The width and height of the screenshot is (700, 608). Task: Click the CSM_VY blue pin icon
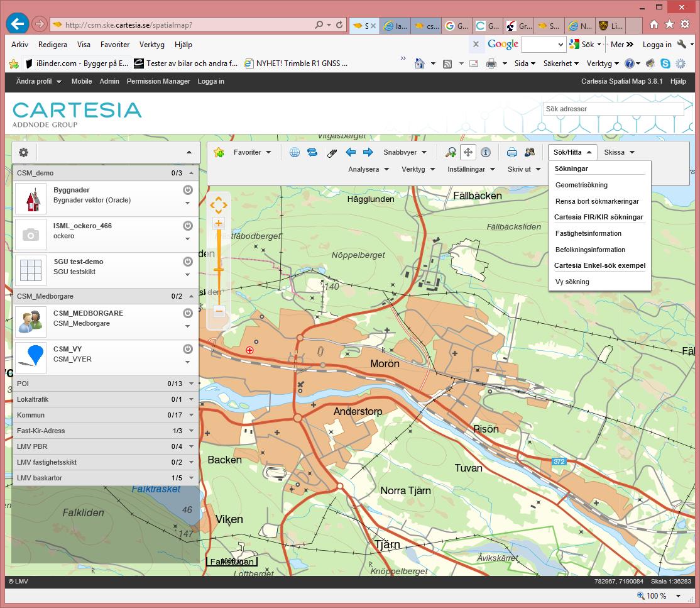(x=31, y=358)
